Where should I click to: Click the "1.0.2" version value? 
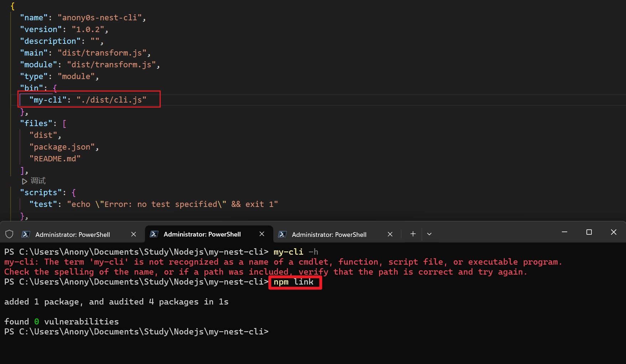tap(88, 30)
